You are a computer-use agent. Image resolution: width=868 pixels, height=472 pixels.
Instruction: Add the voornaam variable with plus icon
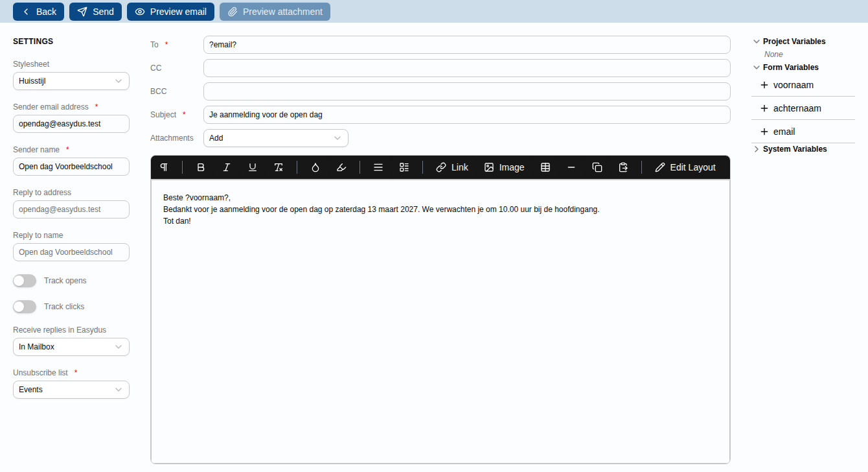click(764, 85)
